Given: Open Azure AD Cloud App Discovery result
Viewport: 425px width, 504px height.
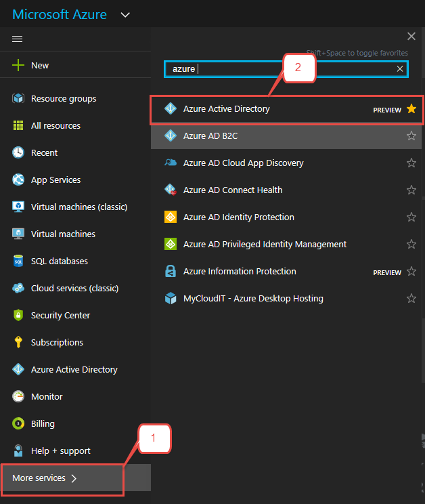Looking at the screenshot, I should coord(243,163).
